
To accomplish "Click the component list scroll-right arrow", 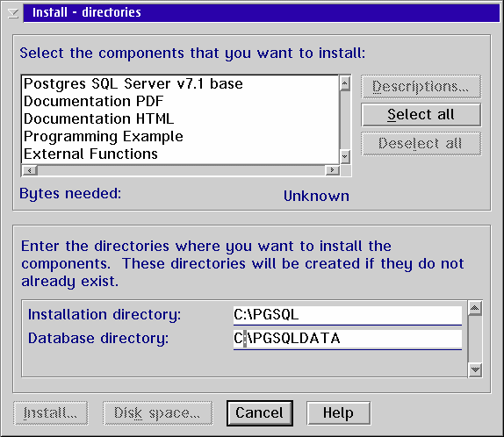I will pyautogui.click(x=332, y=170).
